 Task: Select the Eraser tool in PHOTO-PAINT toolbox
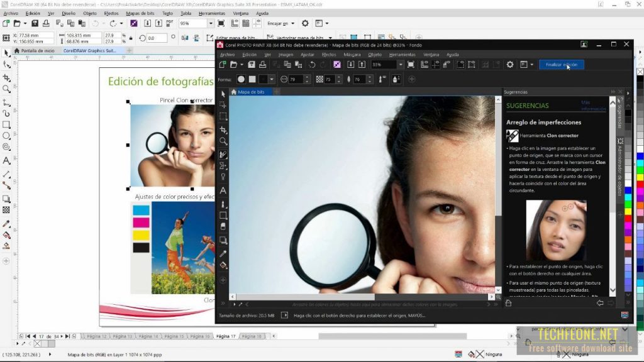pyautogui.click(x=223, y=226)
